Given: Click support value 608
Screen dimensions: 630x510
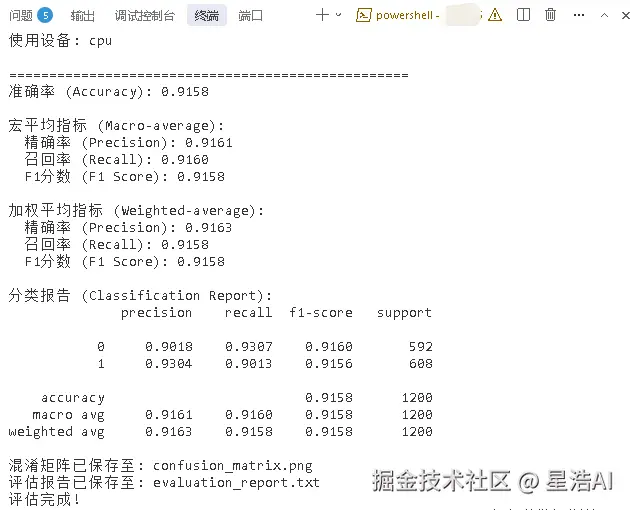Looking at the screenshot, I should (421, 364).
